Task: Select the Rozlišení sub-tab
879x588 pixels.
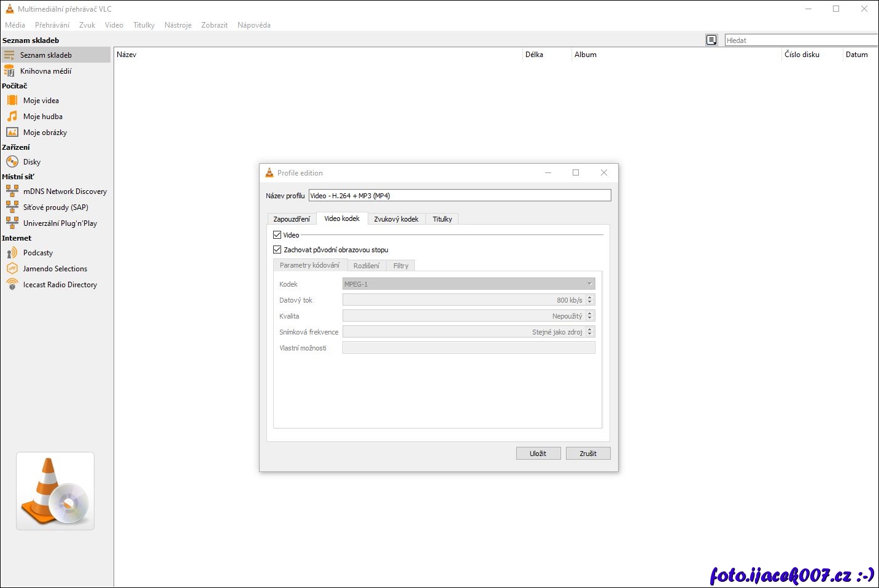Action: pyautogui.click(x=366, y=266)
